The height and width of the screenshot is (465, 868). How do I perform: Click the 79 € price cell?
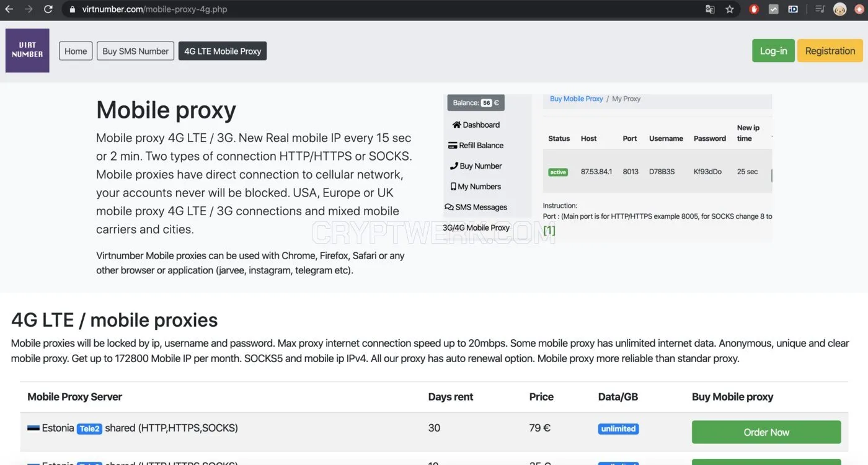point(540,428)
